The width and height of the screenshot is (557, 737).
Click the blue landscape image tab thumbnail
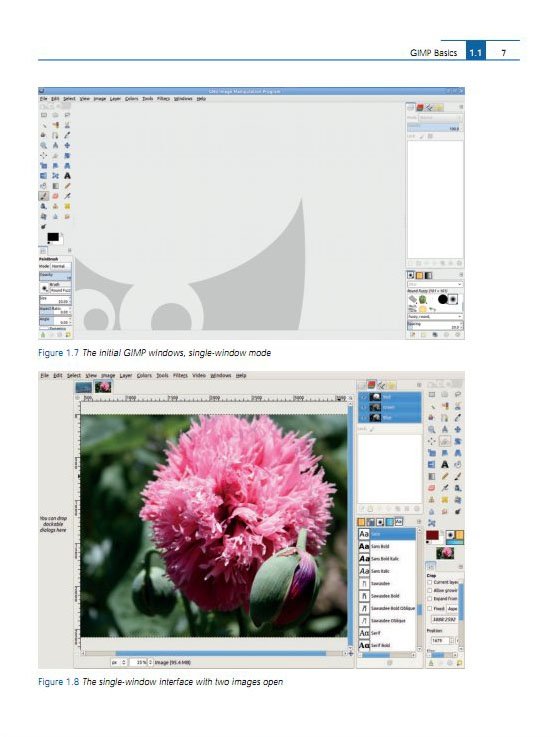pos(84,387)
